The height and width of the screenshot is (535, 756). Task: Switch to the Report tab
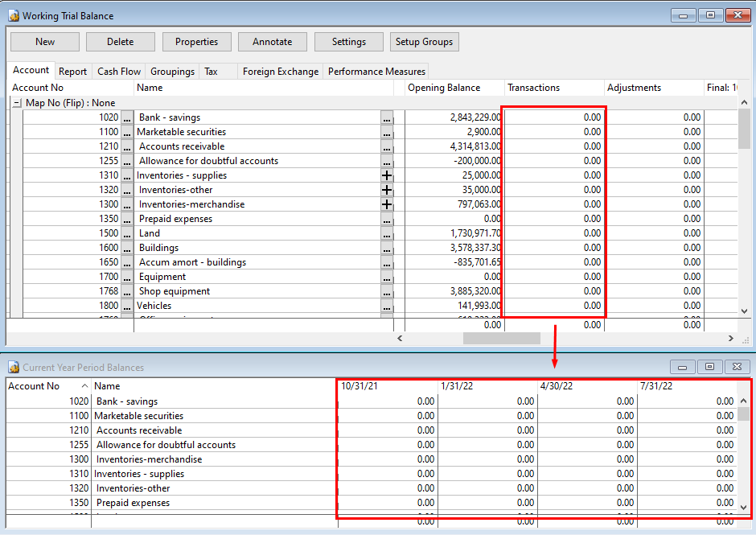[x=73, y=72]
